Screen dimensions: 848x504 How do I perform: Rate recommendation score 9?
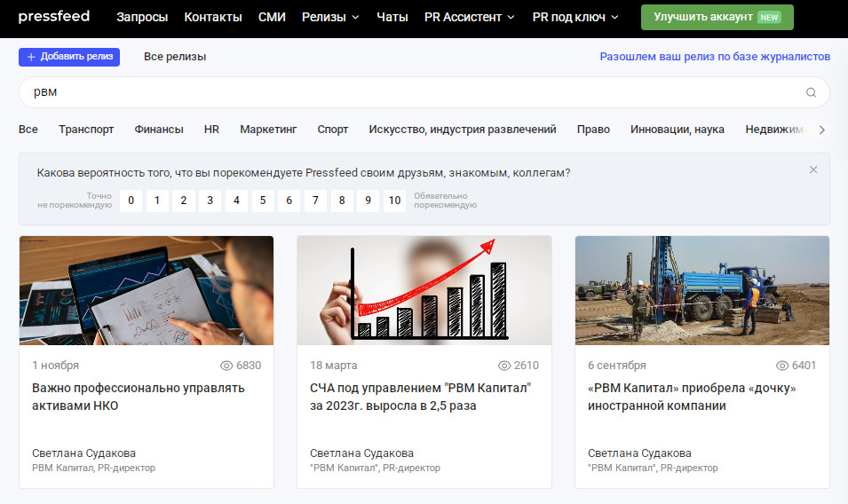coord(368,201)
